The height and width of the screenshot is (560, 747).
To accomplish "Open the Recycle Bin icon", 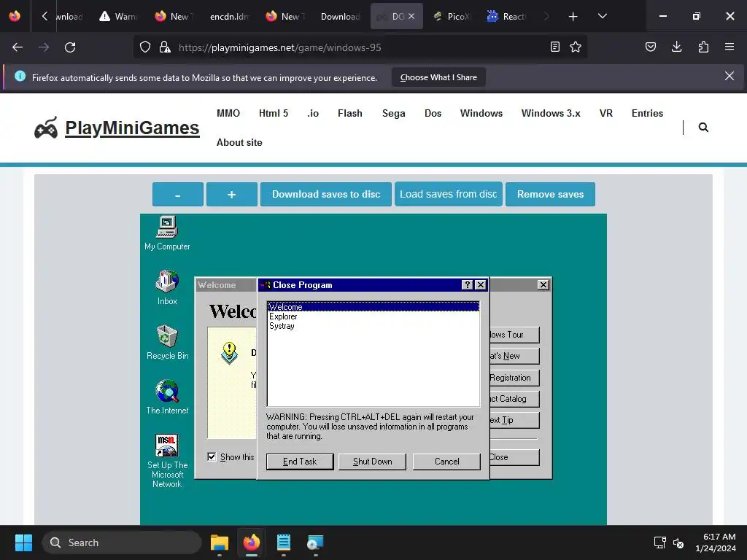I will (167, 342).
